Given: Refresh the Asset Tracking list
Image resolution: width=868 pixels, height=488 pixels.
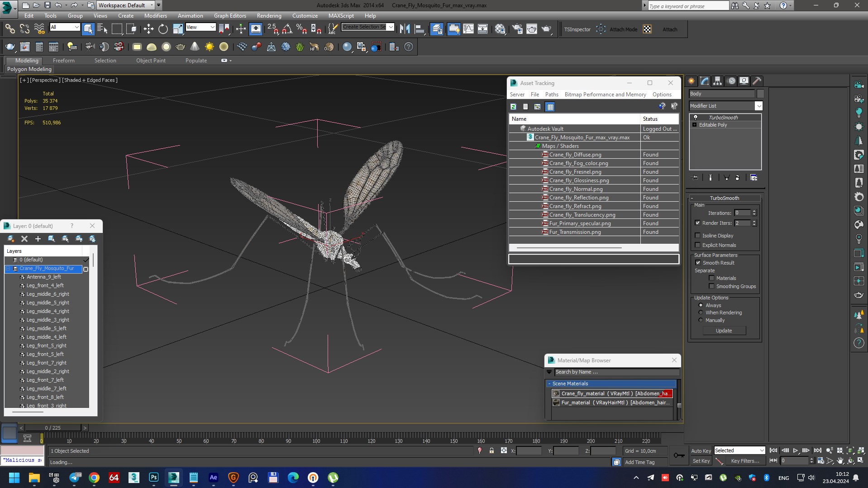Looking at the screenshot, I should pos(513,107).
